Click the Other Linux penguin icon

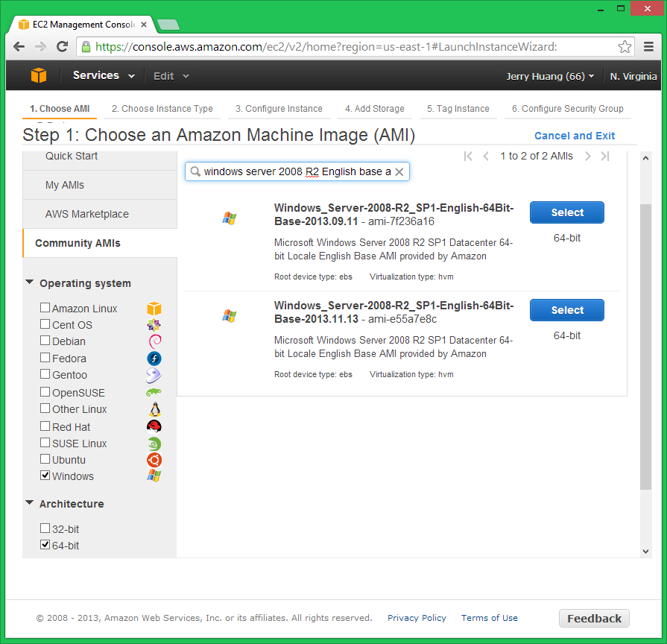coord(155,409)
